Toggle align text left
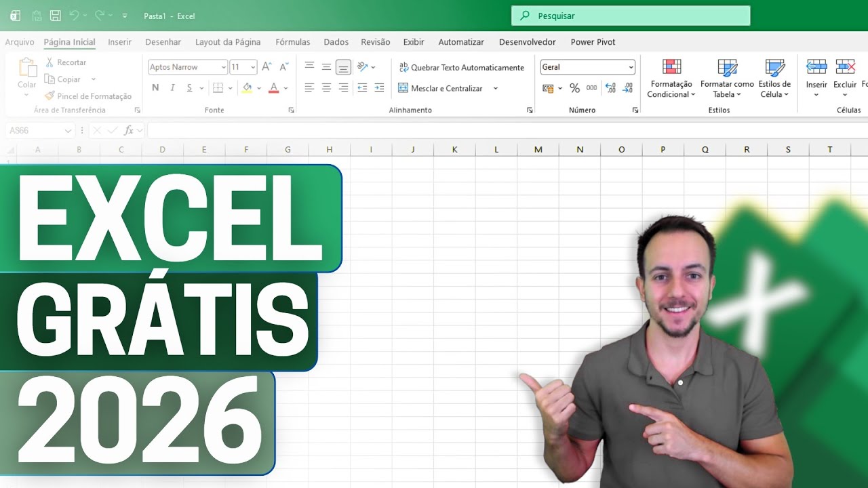 309,88
